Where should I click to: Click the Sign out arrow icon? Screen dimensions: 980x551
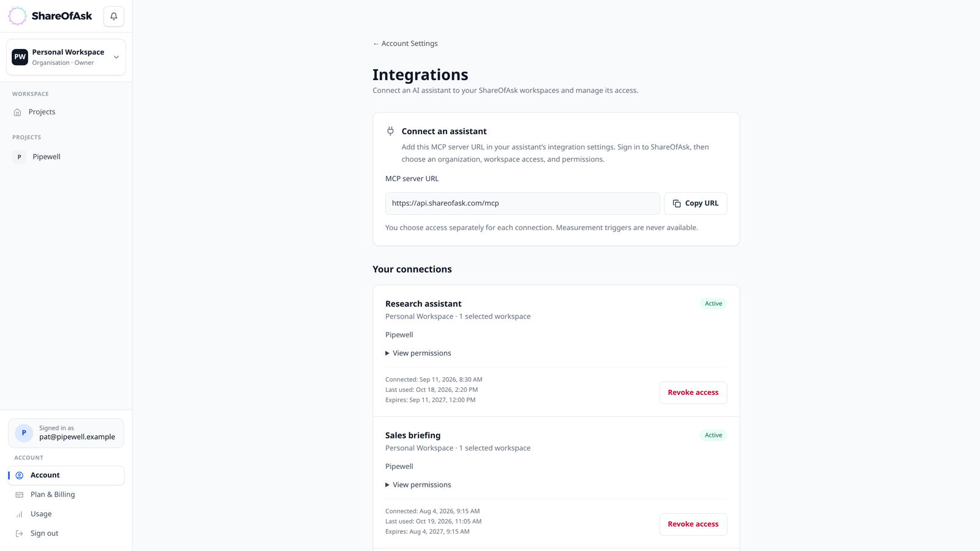coord(20,534)
